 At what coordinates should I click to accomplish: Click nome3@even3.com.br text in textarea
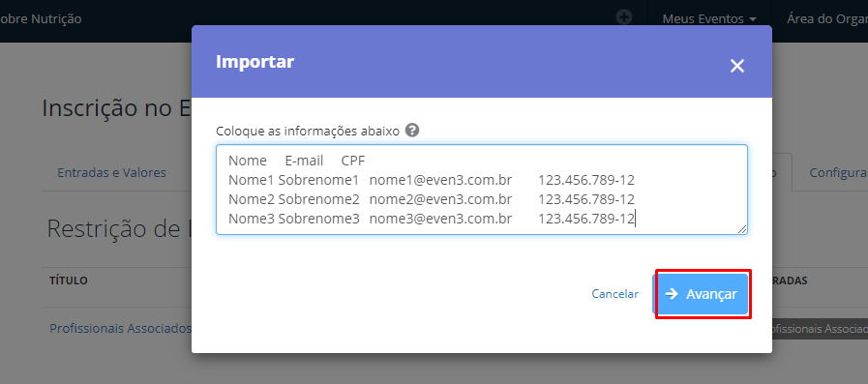pyautogui.click(x=440, y=219)
